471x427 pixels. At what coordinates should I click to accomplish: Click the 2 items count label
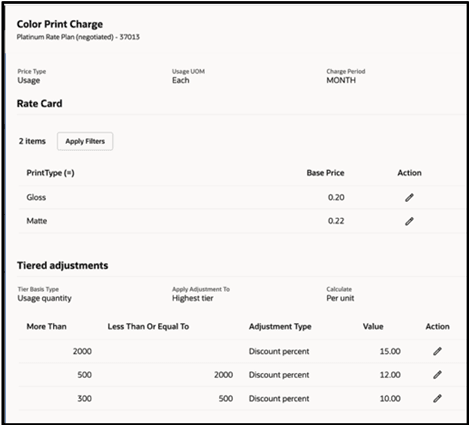tap(32, 141)
